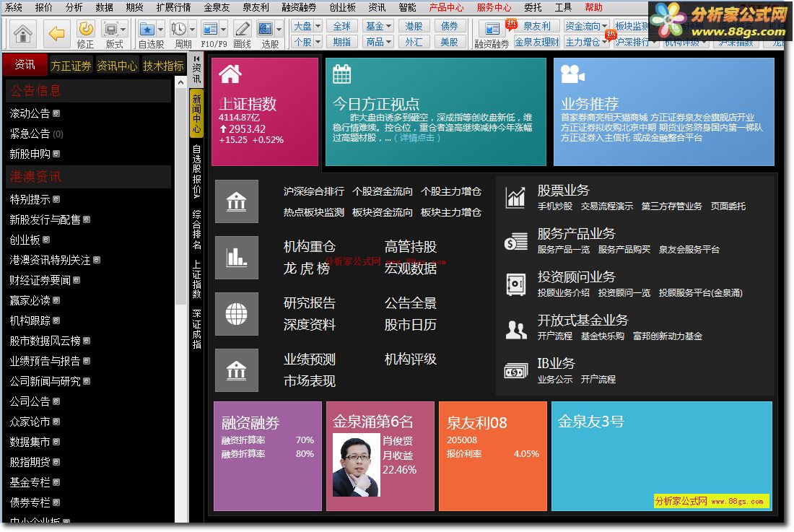Open the 机构评级 link
Screen dimensions: 794x532
[411, 359]
